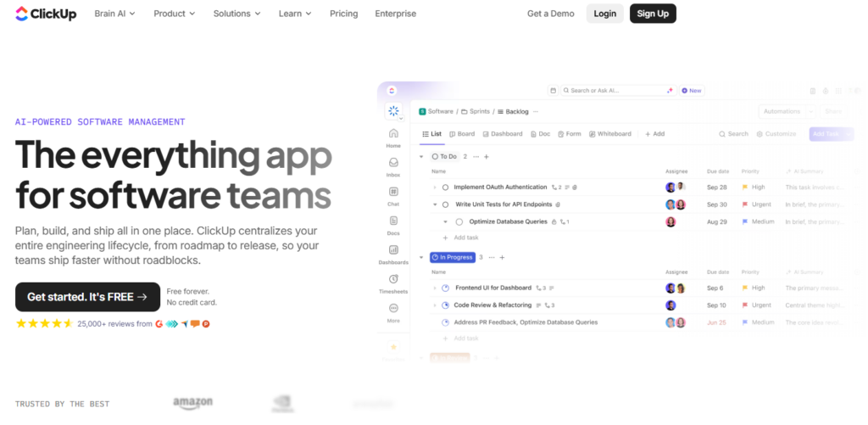Click the ellipsis next to To Do group
Screen dimensions: 868x425
click(x=476, y=157)
